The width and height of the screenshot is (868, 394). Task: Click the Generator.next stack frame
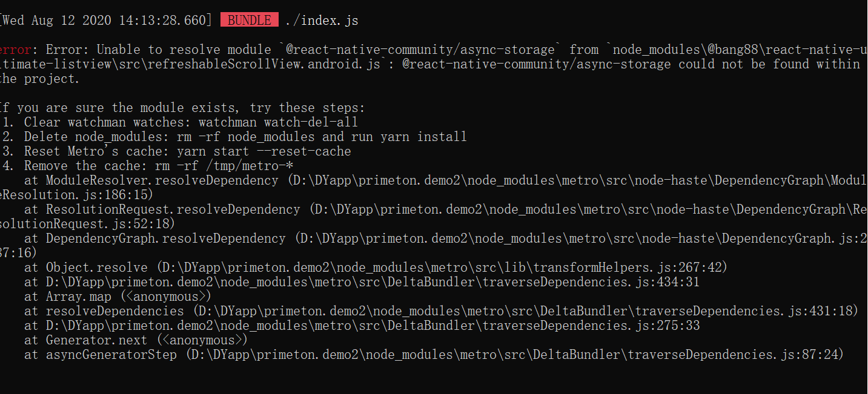(96, 340)
